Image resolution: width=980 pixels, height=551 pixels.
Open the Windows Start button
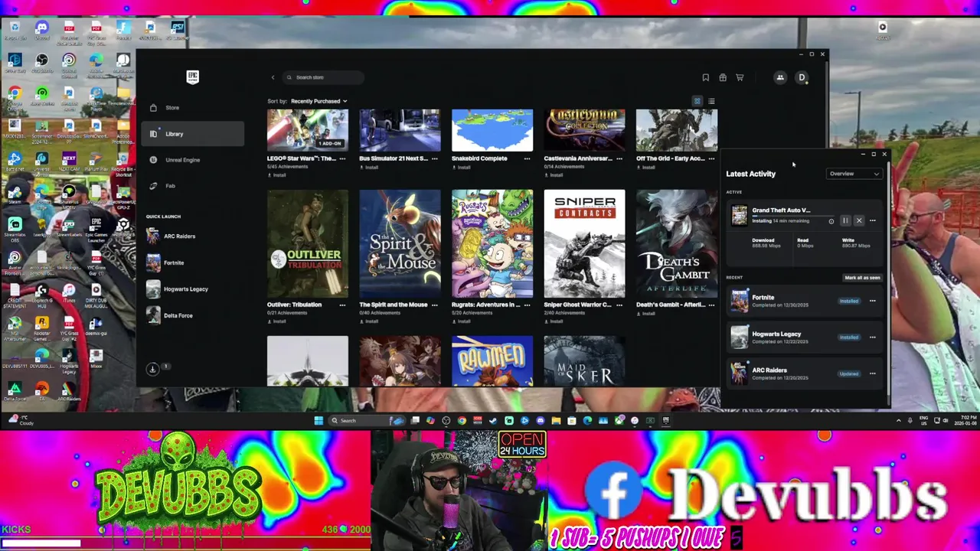(x=318, y=420)
